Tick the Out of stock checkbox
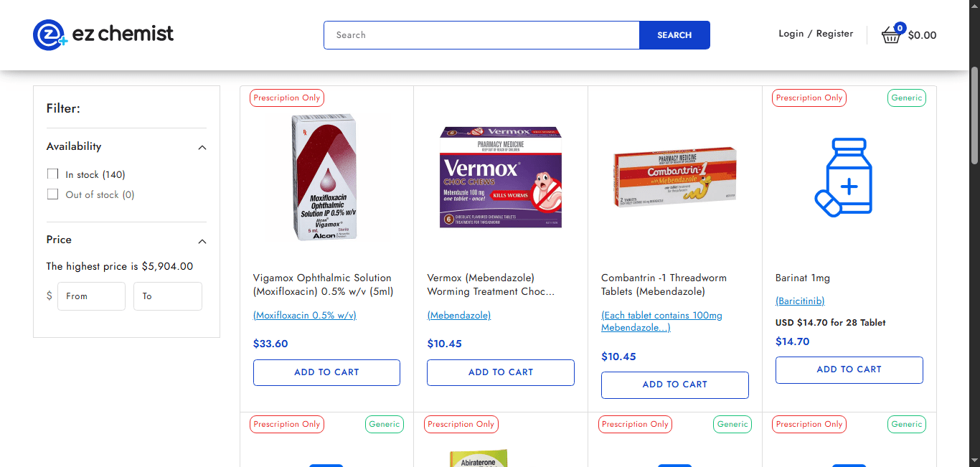Viewport: 980px width, 467px height. 52,194
